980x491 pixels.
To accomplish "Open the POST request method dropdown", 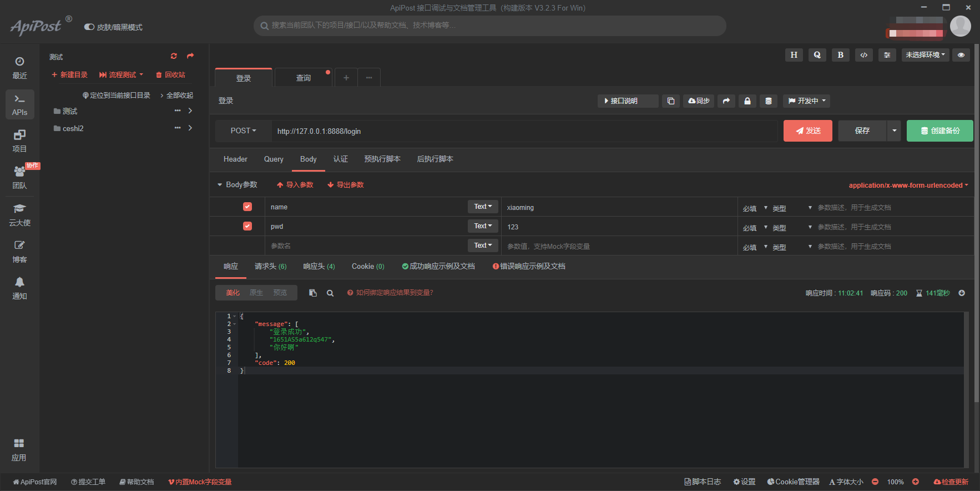I will point(243,131).
